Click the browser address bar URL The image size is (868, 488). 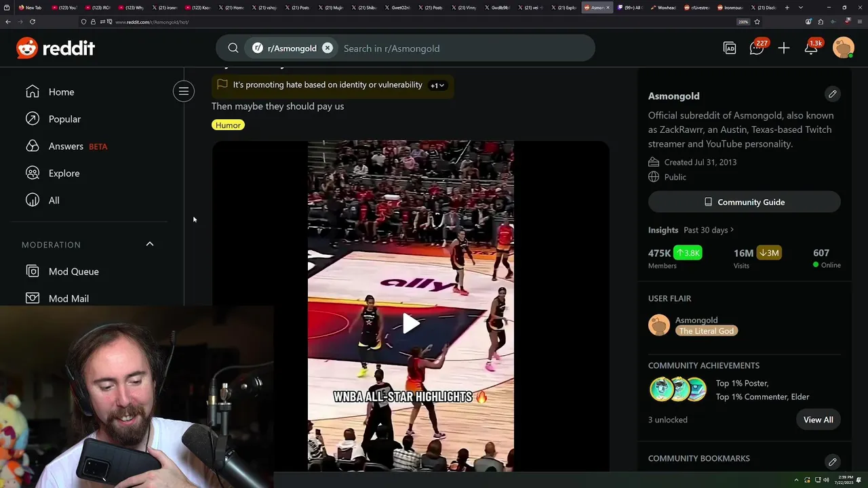click(x=152, y=22)
